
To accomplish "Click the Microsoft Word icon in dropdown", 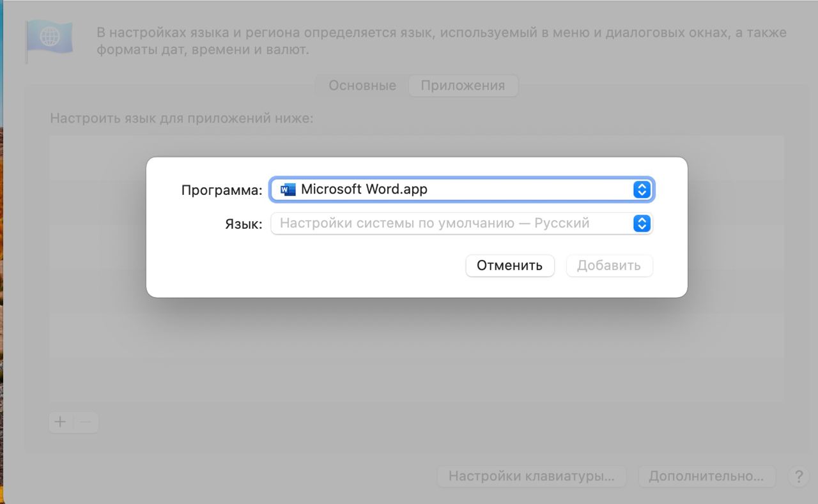I will [288, 189].
